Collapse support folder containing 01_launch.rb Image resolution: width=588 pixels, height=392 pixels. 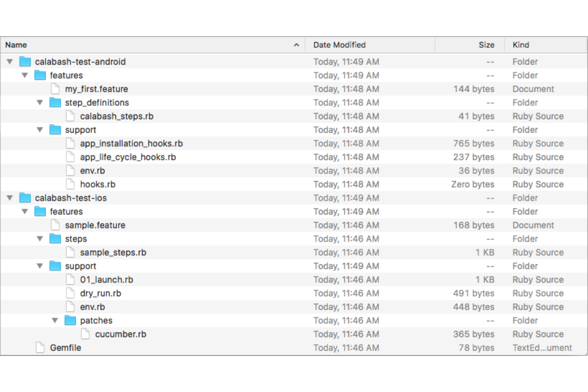pos(40,266)
